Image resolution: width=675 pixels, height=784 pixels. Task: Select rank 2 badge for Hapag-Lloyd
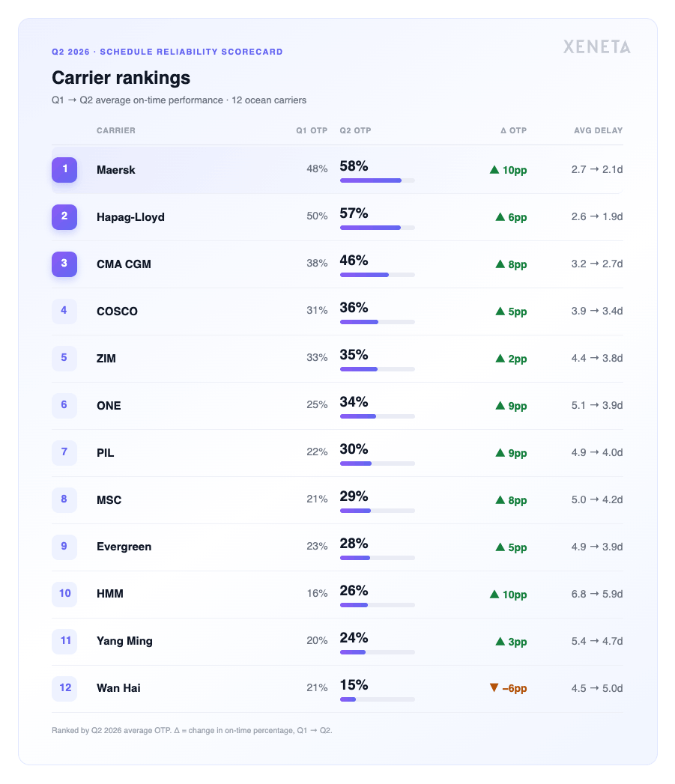click(x=64, y=216)
